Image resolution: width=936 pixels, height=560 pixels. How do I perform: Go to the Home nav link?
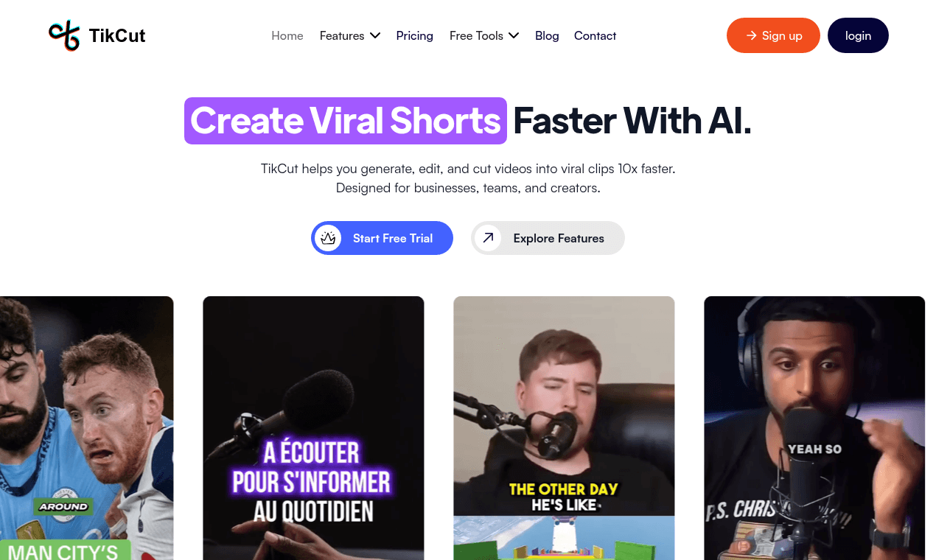[x=287, y=35]
